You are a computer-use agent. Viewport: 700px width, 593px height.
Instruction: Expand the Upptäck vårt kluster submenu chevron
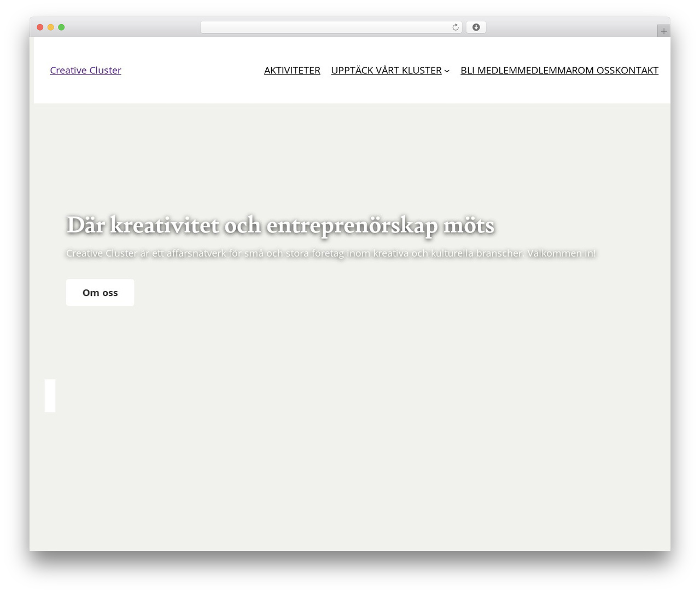pos(447,71)
